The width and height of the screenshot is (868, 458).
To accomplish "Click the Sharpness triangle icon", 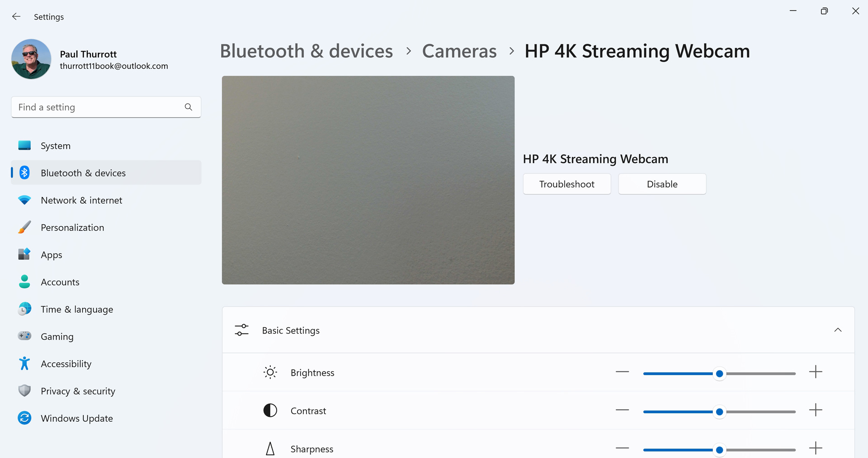I will [270, 448].
